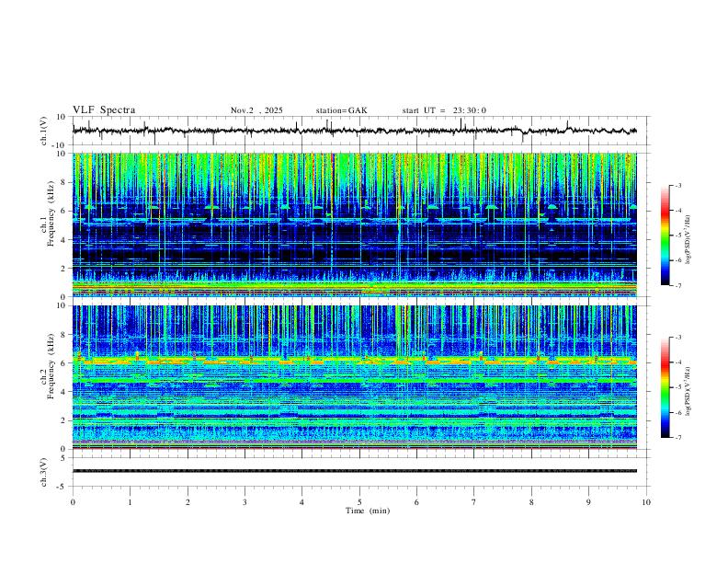The height and width of the screenshot is (563, 728).
Task: Click the "-7" tick on ch.1 colorbar
Action: coord(678,286)
